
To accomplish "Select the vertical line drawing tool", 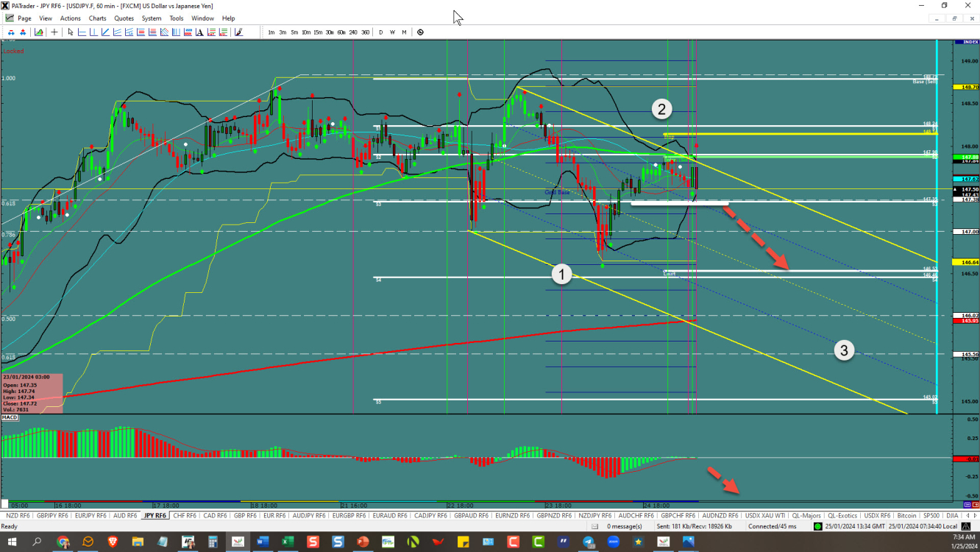I will pos(93,32).
